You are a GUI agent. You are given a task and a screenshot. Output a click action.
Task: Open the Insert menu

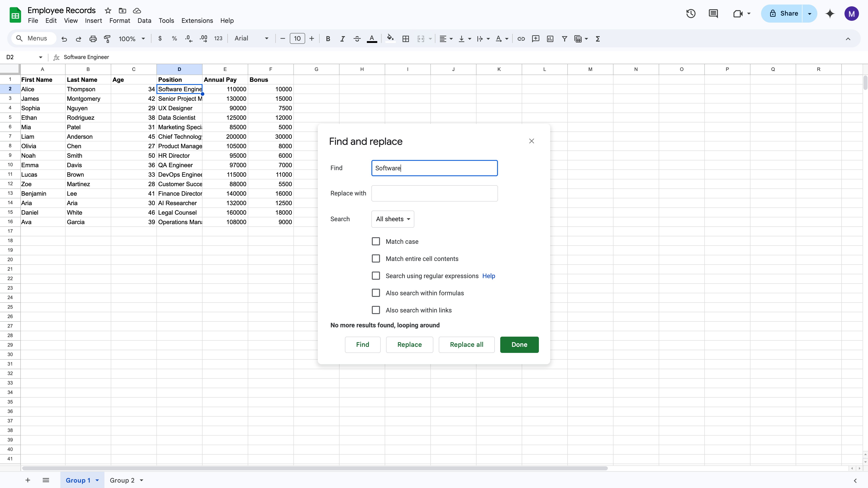point(93,21)
